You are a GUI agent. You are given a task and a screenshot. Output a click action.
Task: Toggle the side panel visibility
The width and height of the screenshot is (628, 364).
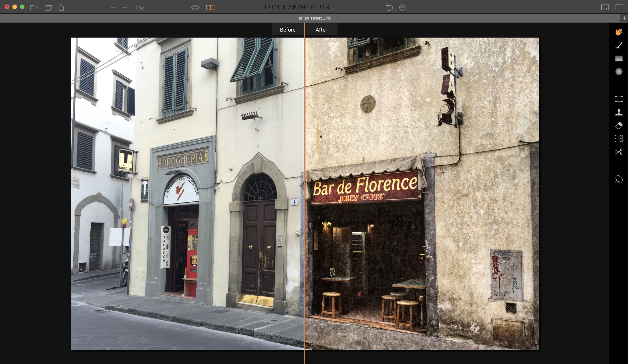pos(619,7)
